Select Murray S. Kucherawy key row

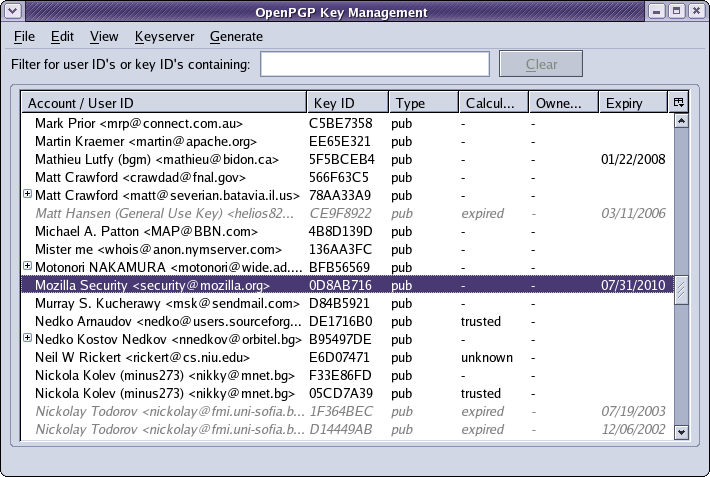tap(347, 303)
